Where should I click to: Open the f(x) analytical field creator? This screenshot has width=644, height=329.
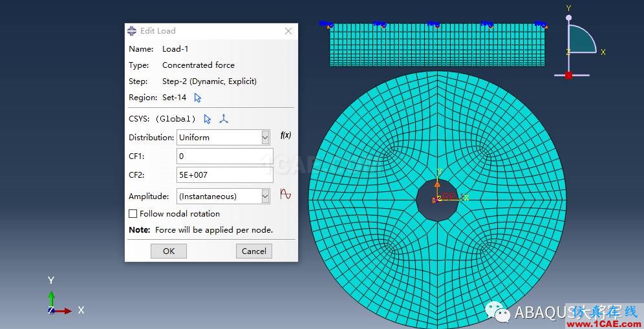(285, 135)
